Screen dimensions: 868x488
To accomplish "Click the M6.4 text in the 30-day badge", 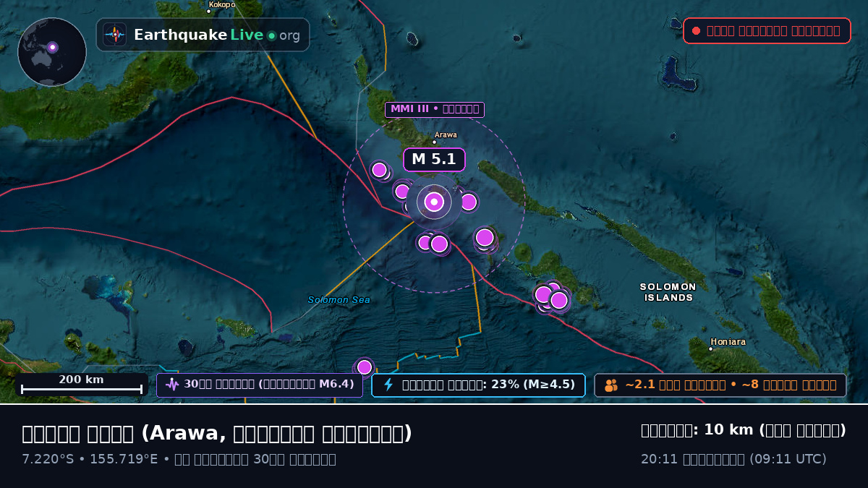I will [336, 385].
